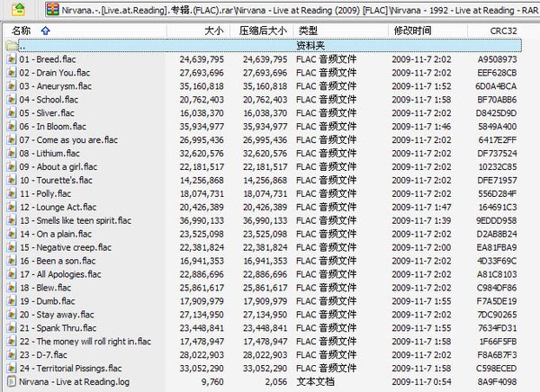The height and width of the screenshot is (392, 540).
Task: Click file icon of 04 - School.flac
Action: click(x=12, y=100)
